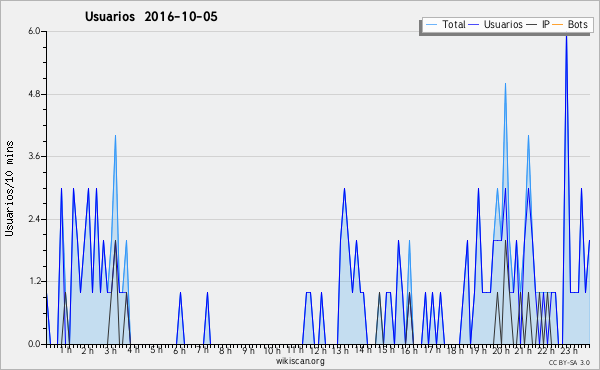The height and width of the screenshot is (370, 600).
Task: Click the '11 h' x-axis label
Action: click(295, 350)
